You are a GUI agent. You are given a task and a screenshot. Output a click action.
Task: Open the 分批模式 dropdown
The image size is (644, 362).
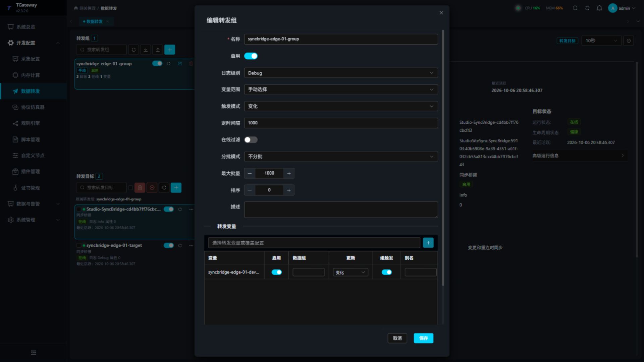coord(341,157)
